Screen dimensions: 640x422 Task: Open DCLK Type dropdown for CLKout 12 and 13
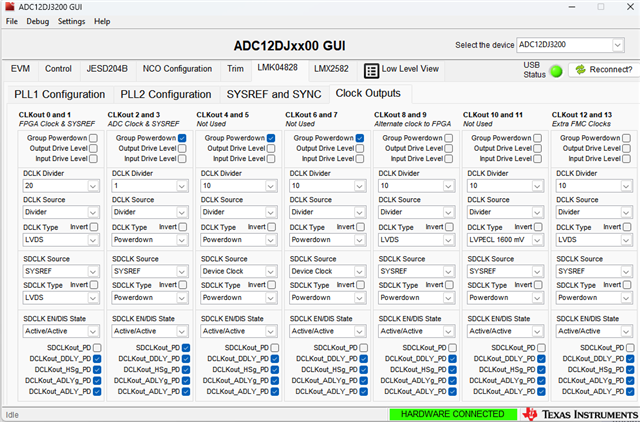594,240
